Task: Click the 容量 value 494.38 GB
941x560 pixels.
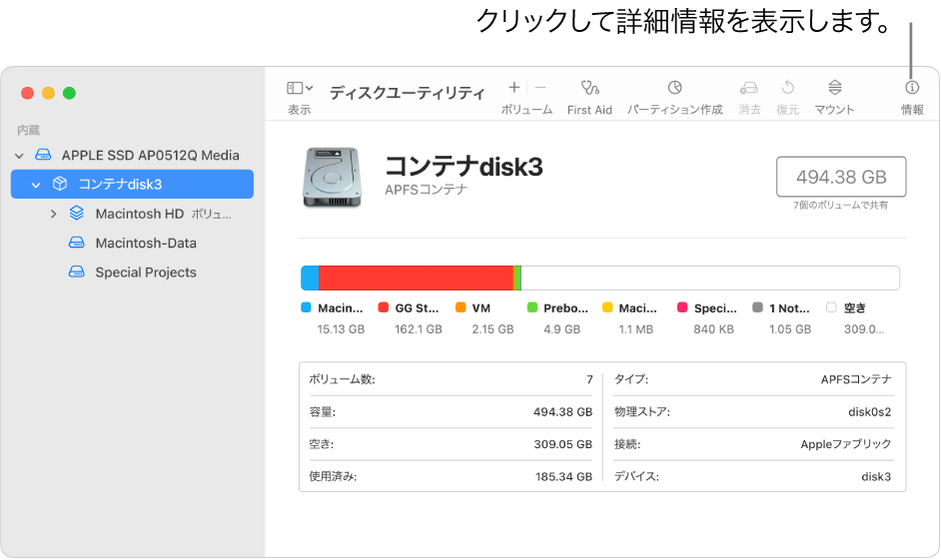Action: [562, 412]
